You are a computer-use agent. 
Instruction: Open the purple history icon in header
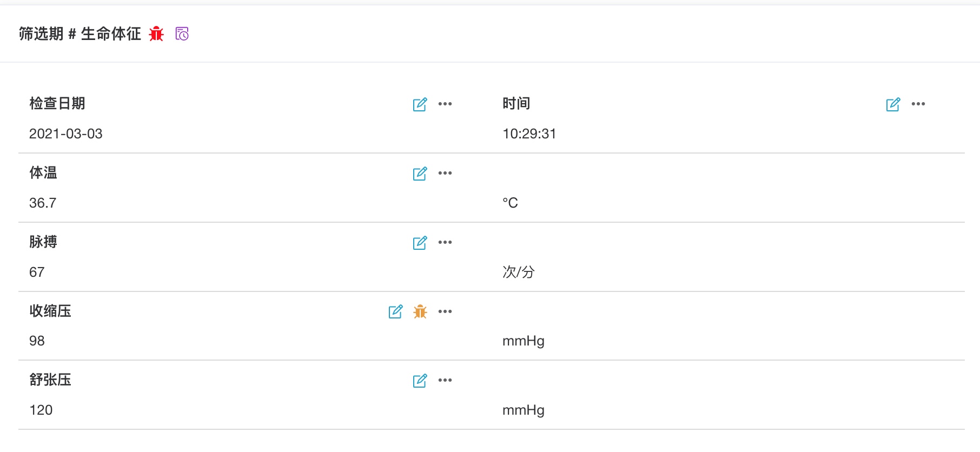[x=182, y=34]
